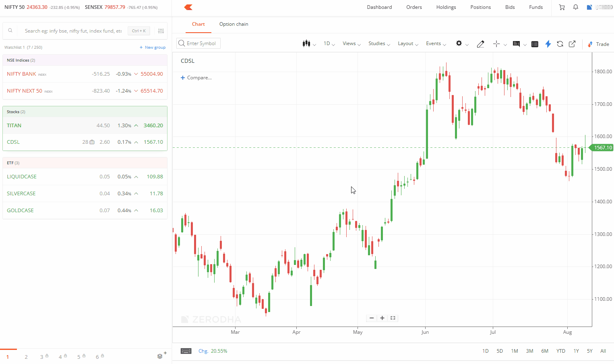
Task: Toggle chart fullscreen mode
Action: [x=393, y=318]
